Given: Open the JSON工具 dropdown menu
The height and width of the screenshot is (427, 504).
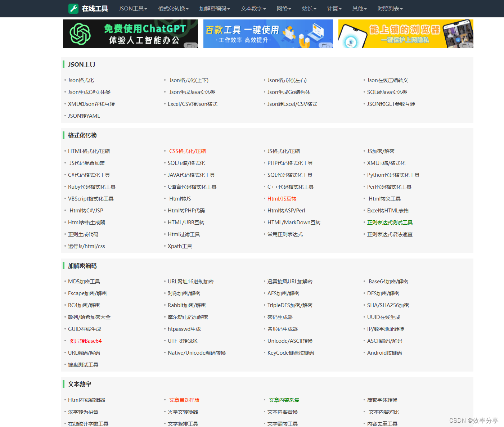Looking at the screenshot, I should pos(132,8).
